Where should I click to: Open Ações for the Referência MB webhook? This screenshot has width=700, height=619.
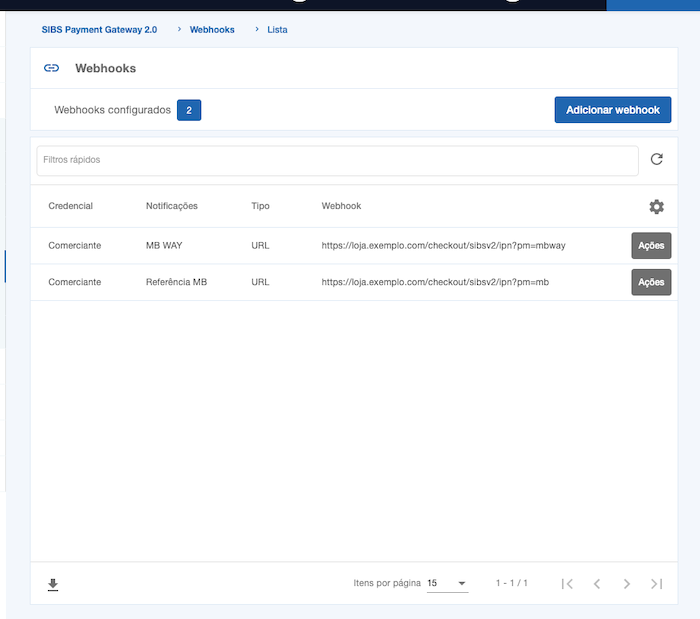[x=651, y=282]
